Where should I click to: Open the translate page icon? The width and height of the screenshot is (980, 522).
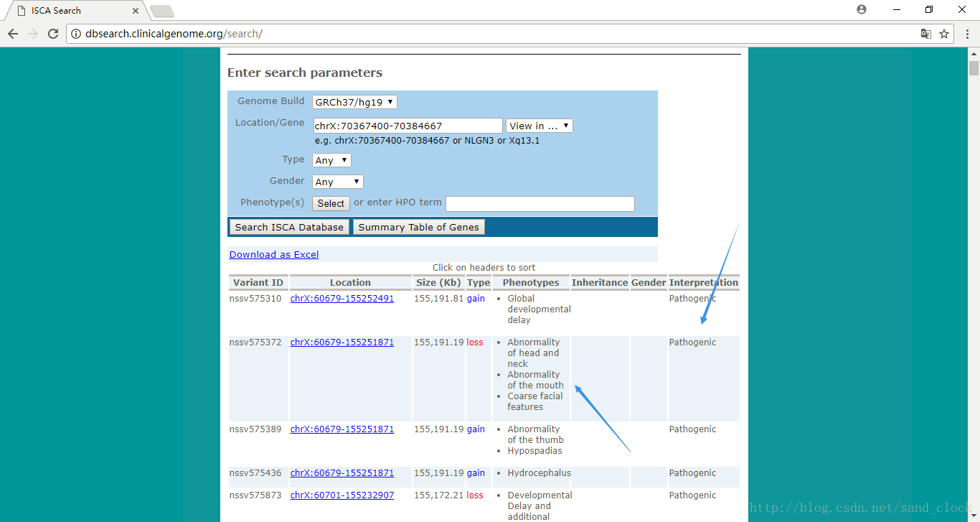point(926,34)
